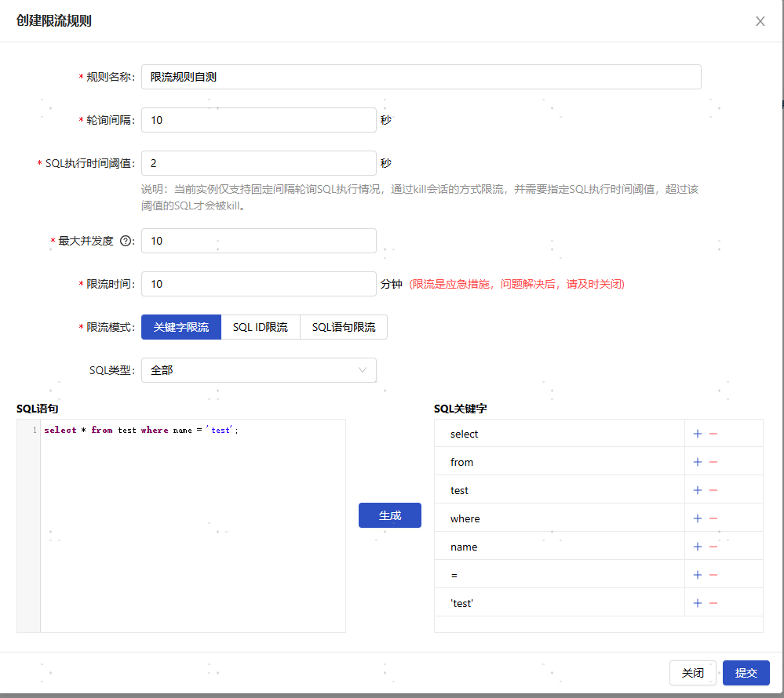The height and width of the screenshot is (698, 784).
Task: Delete the from keyword row
Action: [713, 462]
